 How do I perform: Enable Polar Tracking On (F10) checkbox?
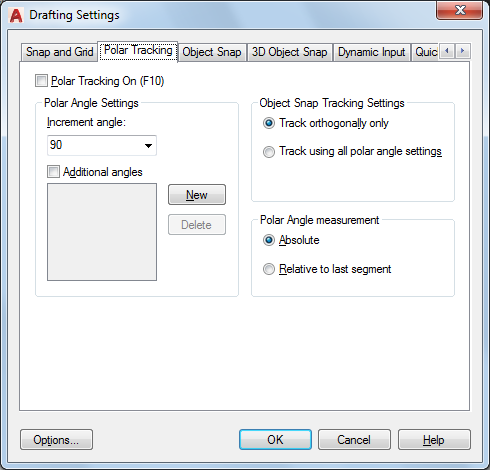pyautogui.click(x=41, y=81)
